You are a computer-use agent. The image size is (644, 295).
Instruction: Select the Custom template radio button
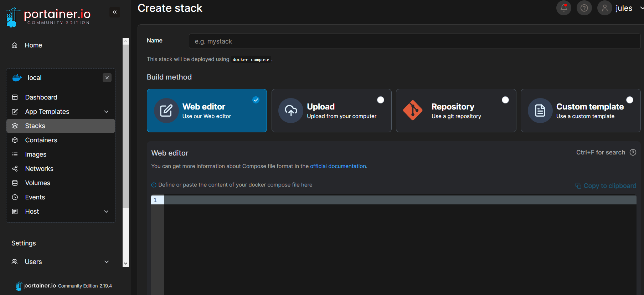tap(630, 100)
